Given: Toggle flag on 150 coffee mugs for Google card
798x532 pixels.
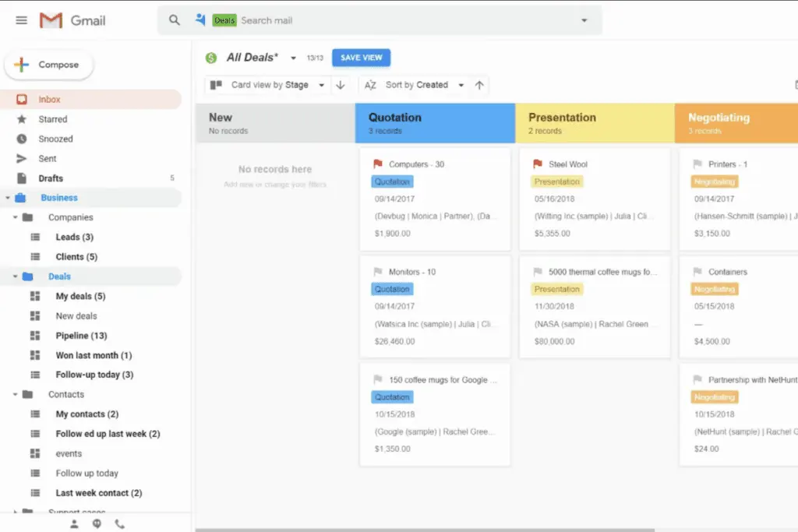Looking at the screenshot, I should point(378,379).
